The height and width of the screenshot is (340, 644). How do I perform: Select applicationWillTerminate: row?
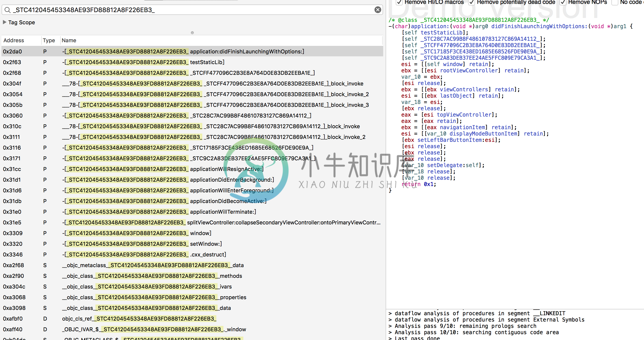(x=192, y=212)
